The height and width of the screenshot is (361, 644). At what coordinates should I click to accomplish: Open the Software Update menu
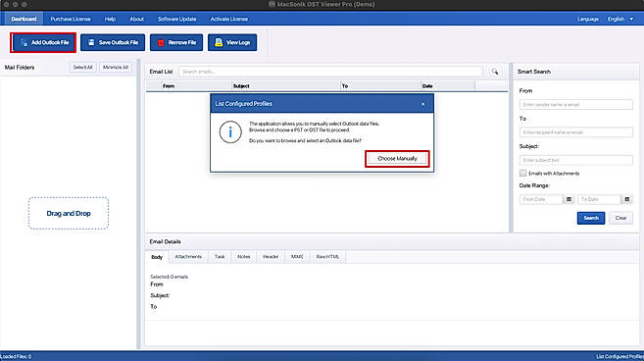(177, 19)
